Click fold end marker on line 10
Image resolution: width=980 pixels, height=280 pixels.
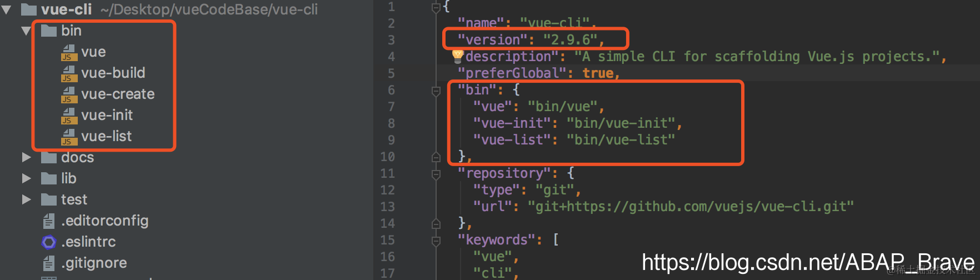436,157
